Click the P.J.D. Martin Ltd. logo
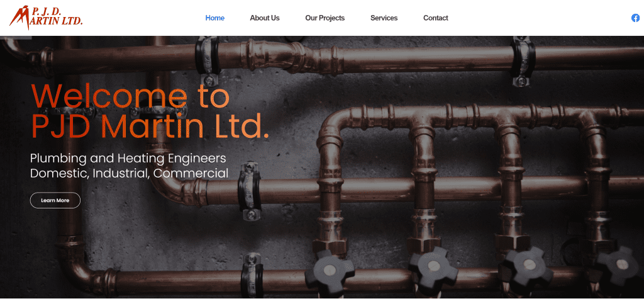Viewport: 644px width, 301px height. [x=46, y=18]
